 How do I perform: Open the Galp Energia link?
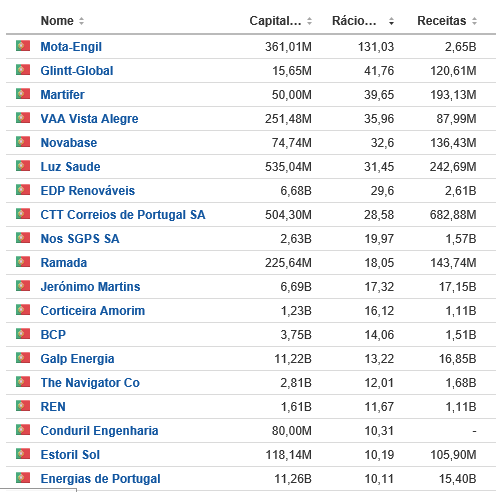(x=77, y=359)
